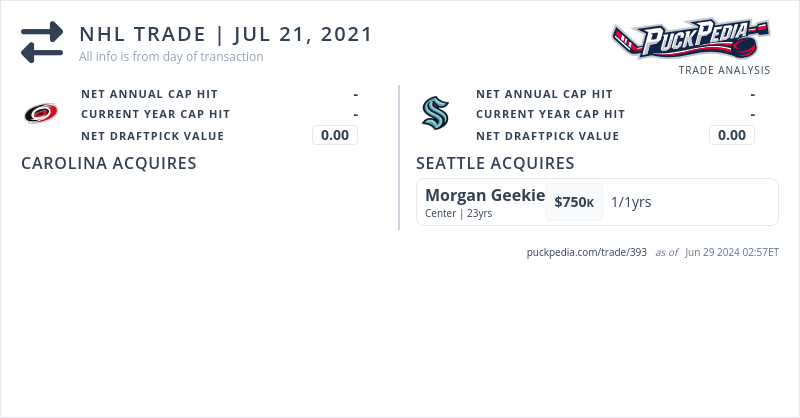Open puckpedia.com/trade/393 link
Viewport: 800px width, 418px height.
587,252
